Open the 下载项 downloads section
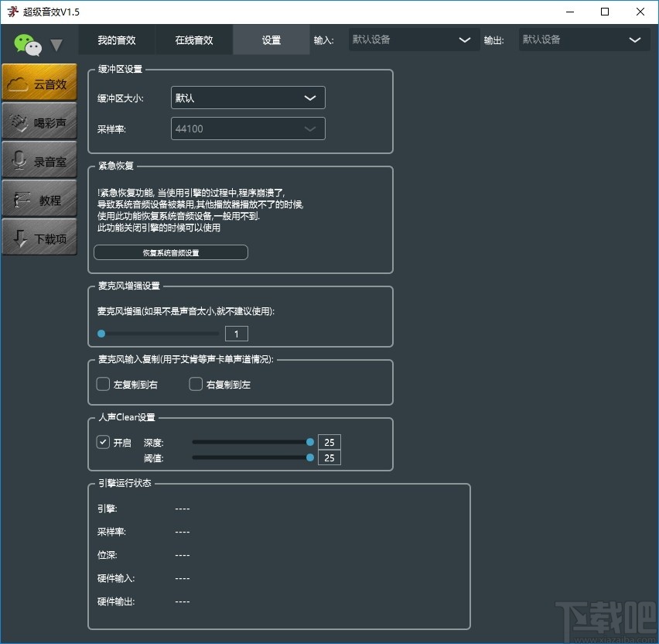Viewport: 659px width, 644px height. coord(39,237)
